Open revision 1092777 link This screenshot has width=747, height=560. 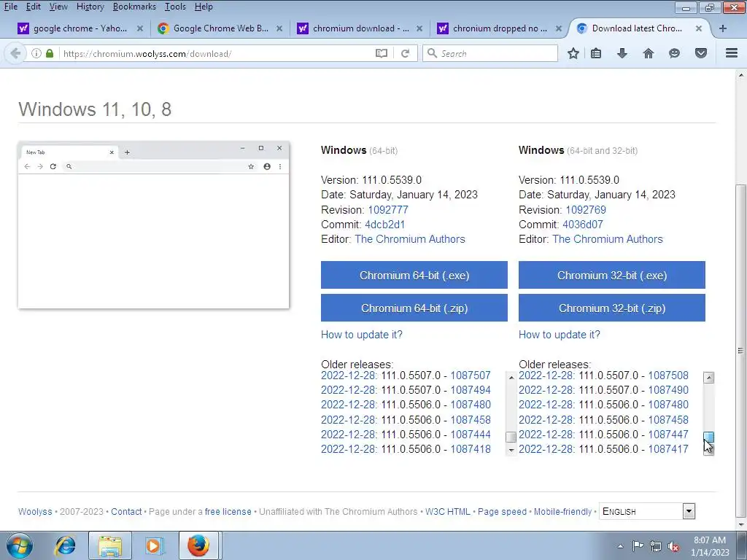(388, 209)
